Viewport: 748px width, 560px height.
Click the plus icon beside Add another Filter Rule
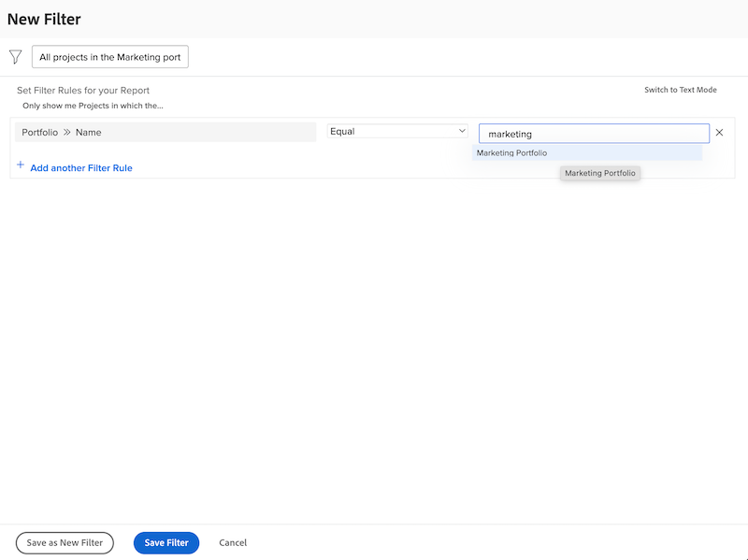pyautogui.click(x=21, y=165)
